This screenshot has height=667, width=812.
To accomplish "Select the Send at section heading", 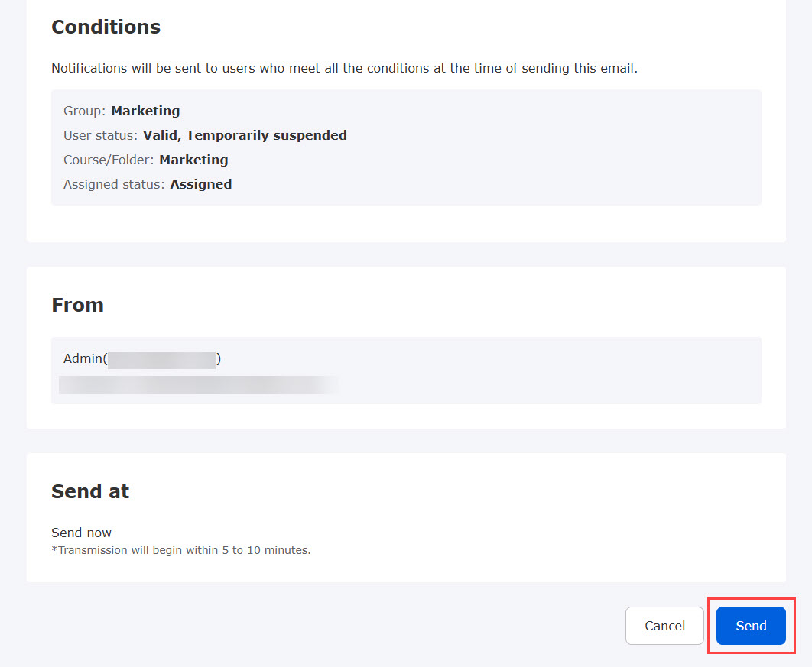I will tap(90, 491).
